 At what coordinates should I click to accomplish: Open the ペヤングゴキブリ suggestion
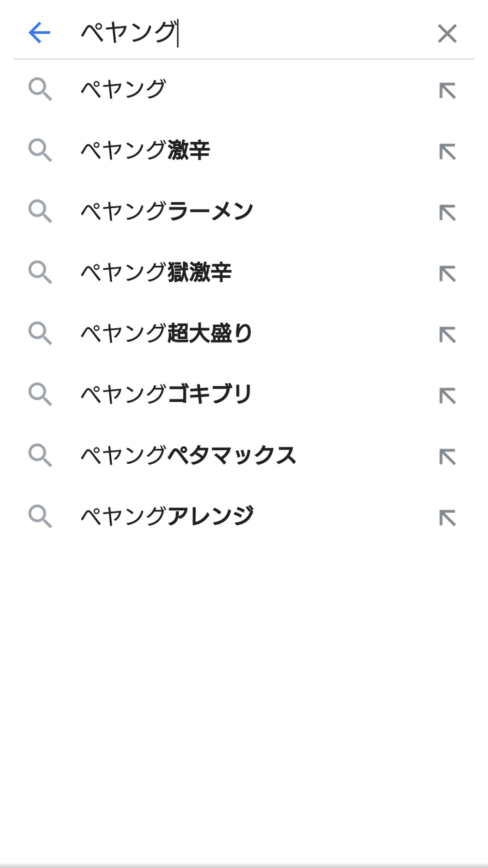167,395
